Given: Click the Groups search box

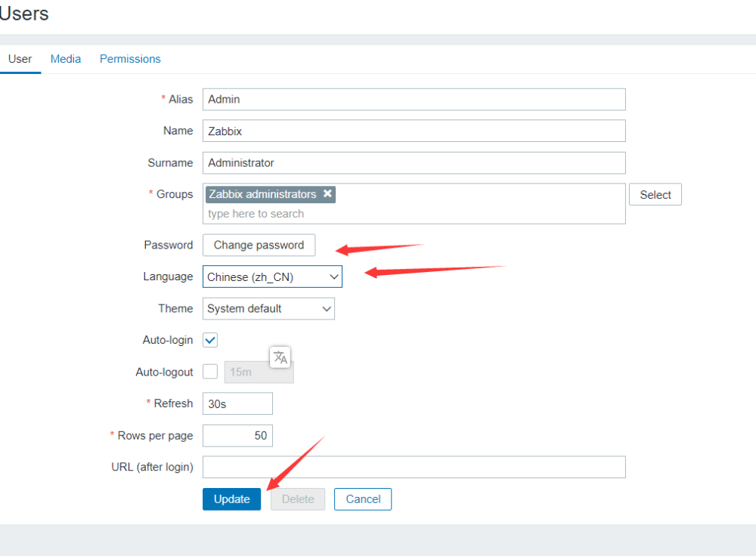Looking at the screenshot, I should click(x=414, y=214).
